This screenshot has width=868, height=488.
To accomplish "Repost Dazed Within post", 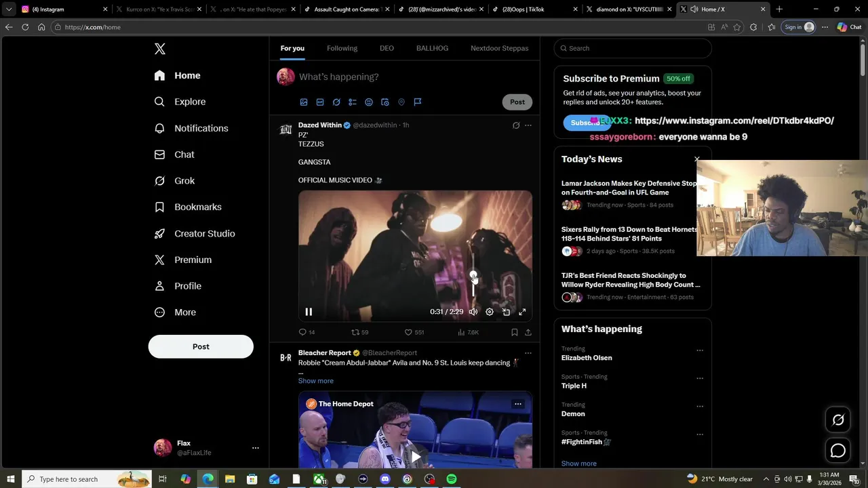I will [359, 332].
